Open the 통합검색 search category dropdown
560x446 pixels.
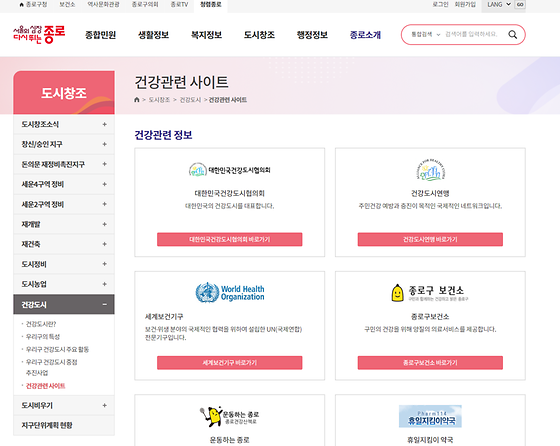pyautogui.click(x=425, y=35)
